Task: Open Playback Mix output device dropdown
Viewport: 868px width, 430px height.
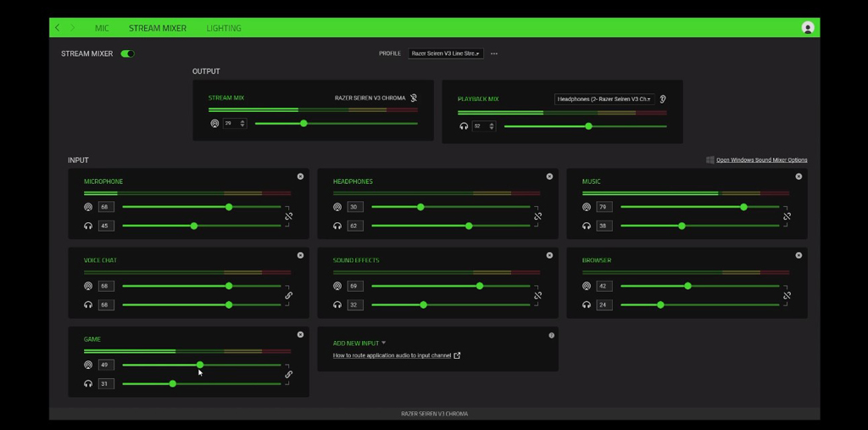Action: pyautogui.click(x=604, y=99)
